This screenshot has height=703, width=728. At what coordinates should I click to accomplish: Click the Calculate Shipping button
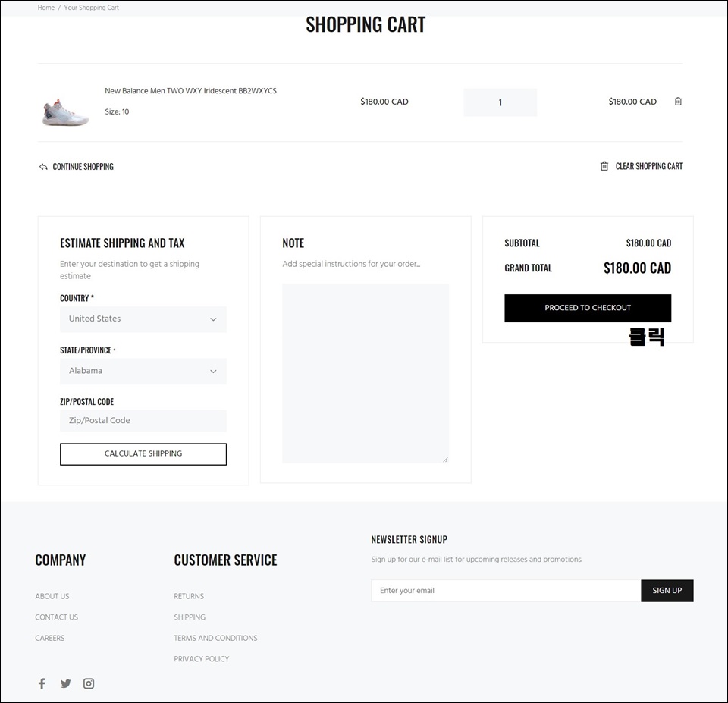143,453
